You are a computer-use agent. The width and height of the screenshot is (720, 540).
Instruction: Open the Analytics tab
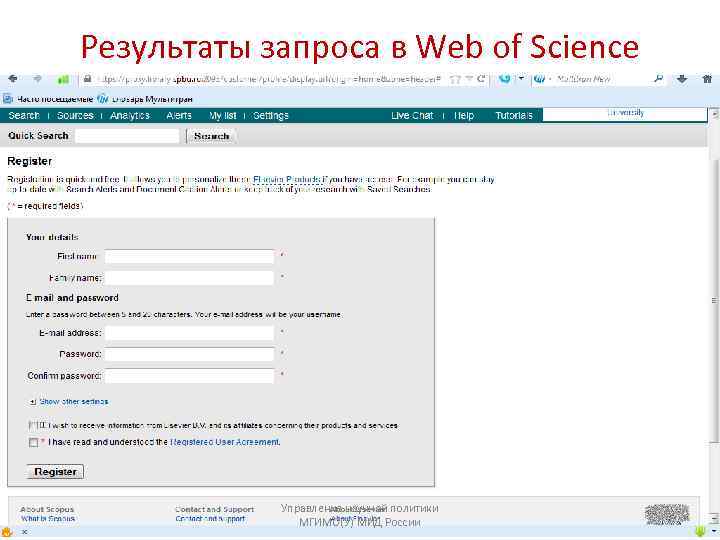coord(129,116)
